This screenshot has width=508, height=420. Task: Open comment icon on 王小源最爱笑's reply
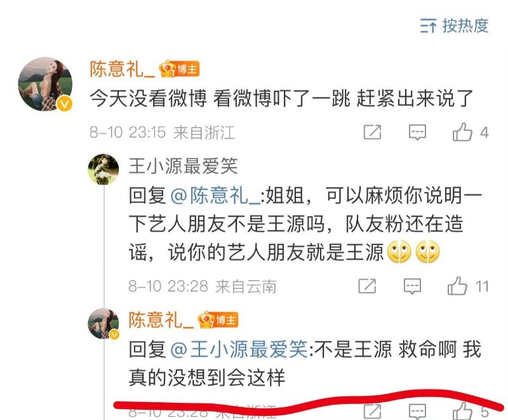412,286
